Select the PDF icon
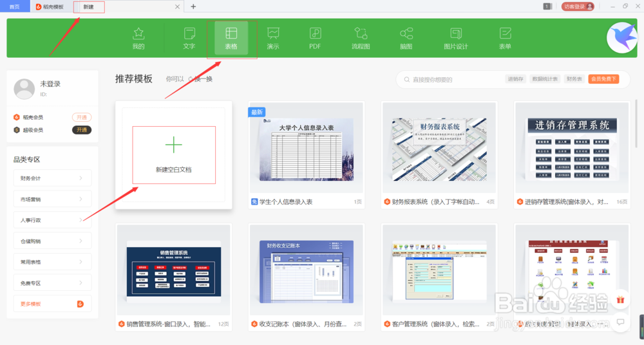Screen dimensions: 644x345 [315, 33]
